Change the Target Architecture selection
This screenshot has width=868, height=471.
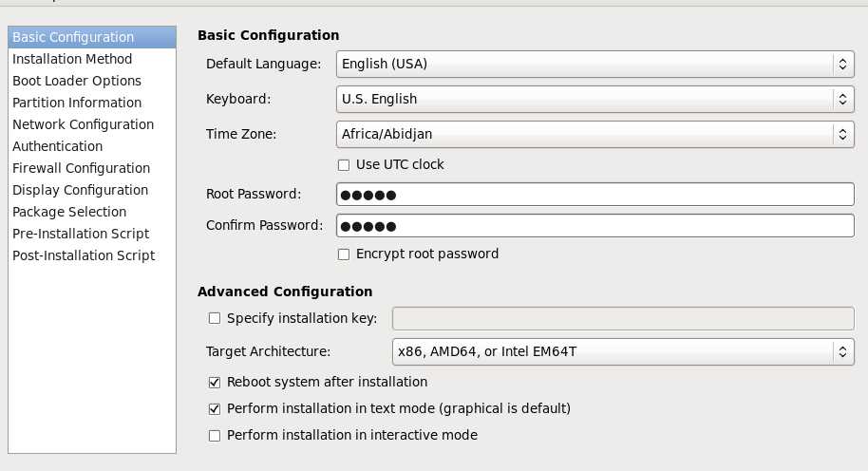tap(623, 352)
